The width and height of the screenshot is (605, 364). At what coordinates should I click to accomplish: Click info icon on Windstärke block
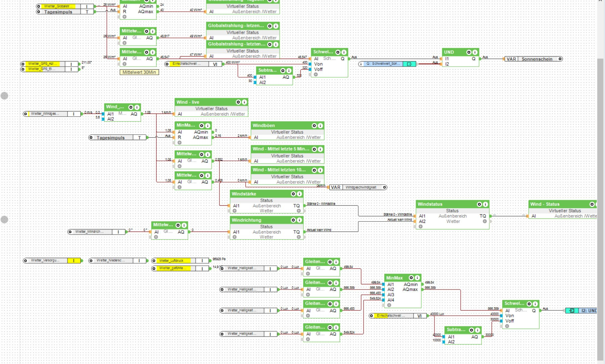coord(299,194)
